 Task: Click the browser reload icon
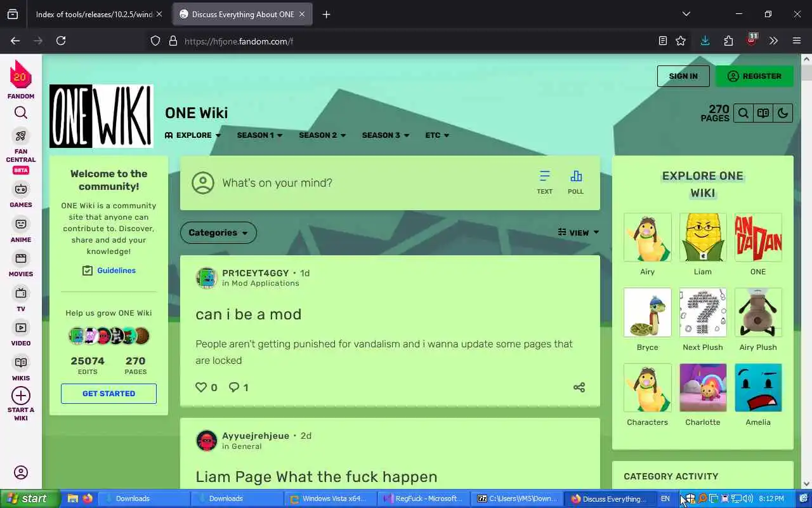point(61,41)
